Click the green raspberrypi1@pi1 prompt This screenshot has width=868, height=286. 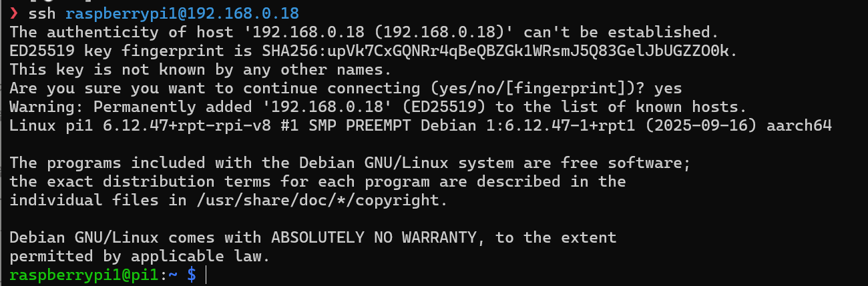(83, 275)
